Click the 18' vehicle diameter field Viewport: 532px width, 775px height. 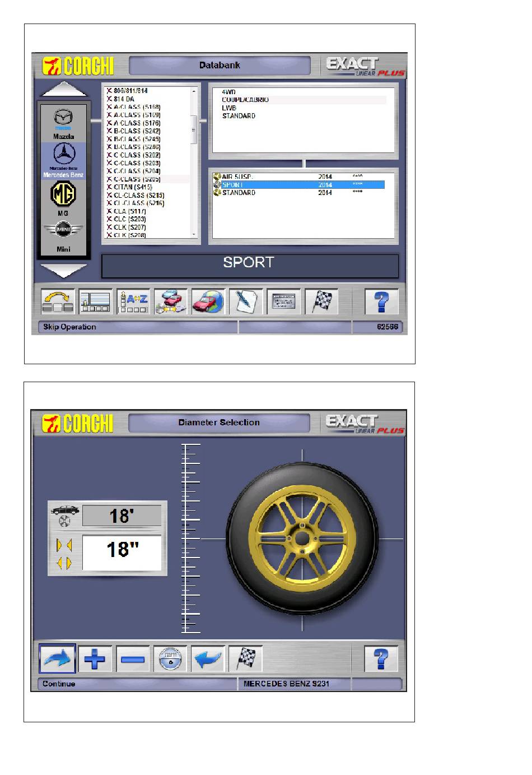click(x=122, y=516)
